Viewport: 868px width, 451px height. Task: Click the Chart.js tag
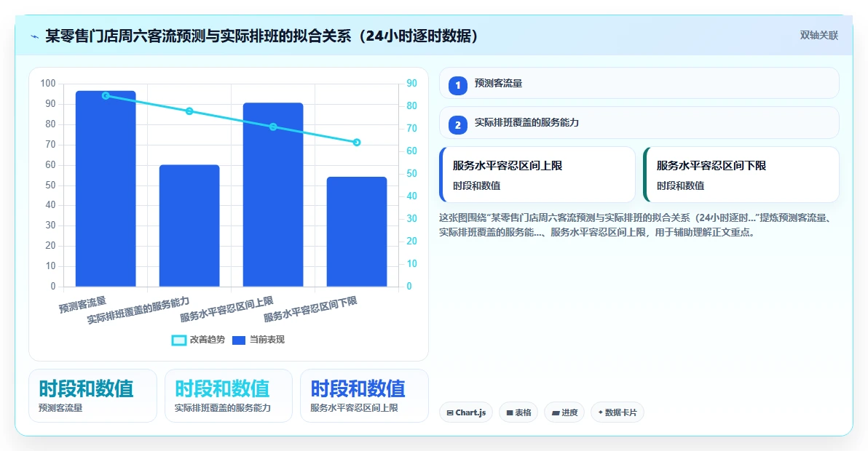click(x=465, y=412)
